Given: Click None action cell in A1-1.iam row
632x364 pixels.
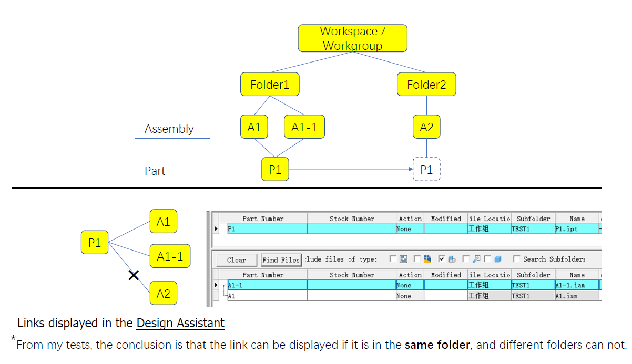Looking at the screenshot, I should tap(410, 285).
